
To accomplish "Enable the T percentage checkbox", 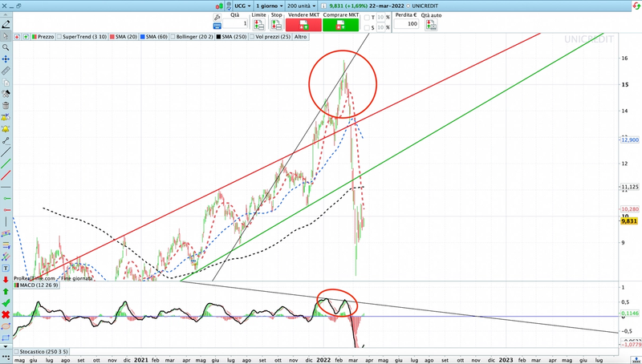I will pos(367,18).
